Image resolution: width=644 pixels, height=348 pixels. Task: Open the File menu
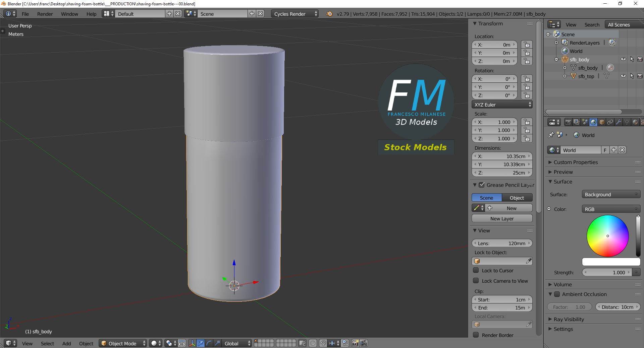[x=25, y=14]
